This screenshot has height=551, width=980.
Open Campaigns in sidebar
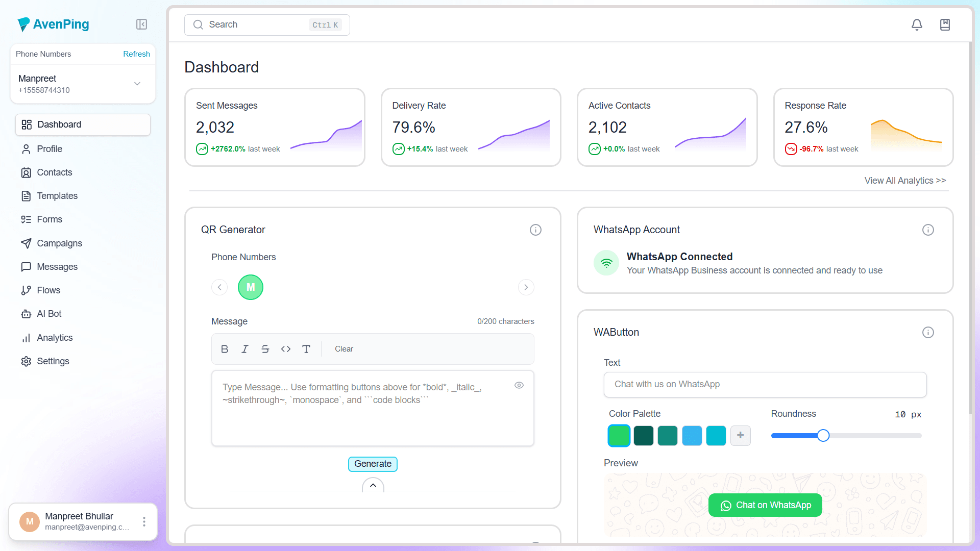(x=59, y=243)
